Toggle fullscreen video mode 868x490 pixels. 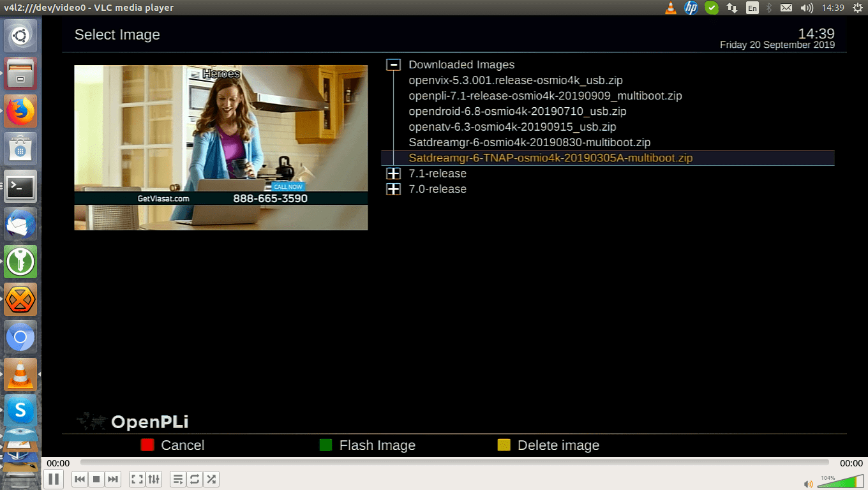(x=137, y=479)
